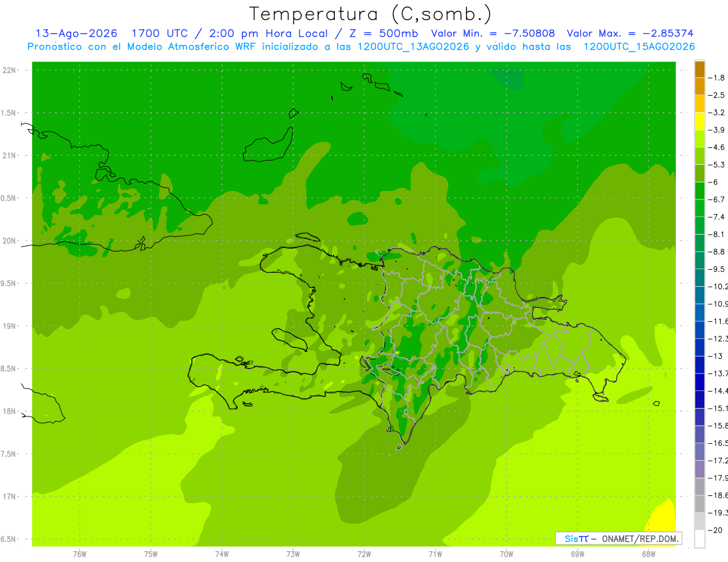
Task: Click the "-20" colorbar value
Action: [x=716, y=530]
